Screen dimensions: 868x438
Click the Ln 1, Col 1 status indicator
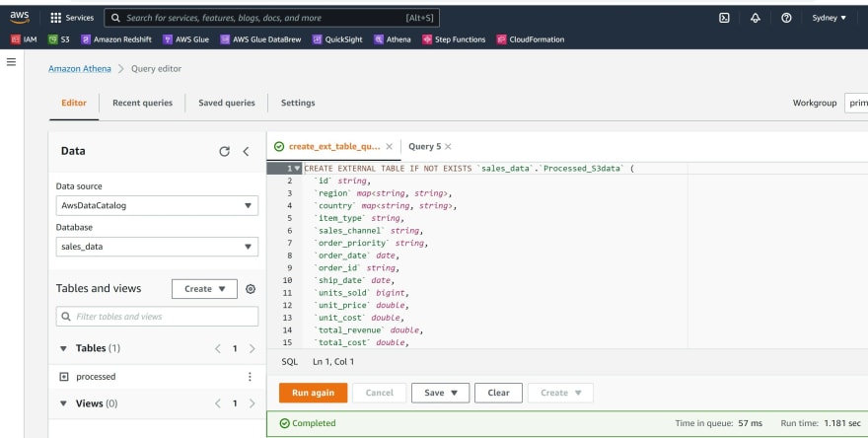coord(333,362)
